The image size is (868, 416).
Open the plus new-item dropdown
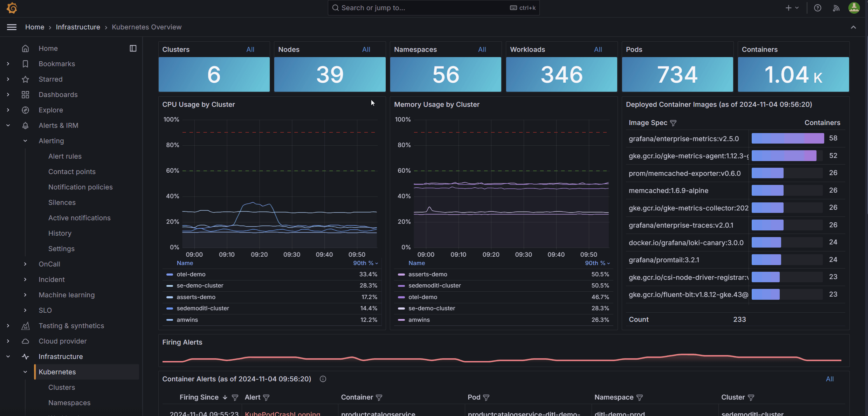click(792, 8)
